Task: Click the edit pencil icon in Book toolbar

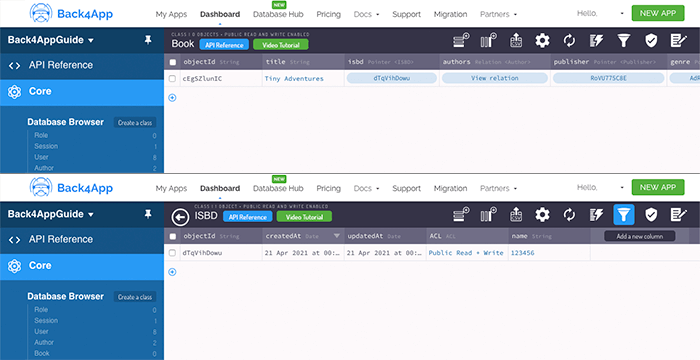Action: point(679,41)
